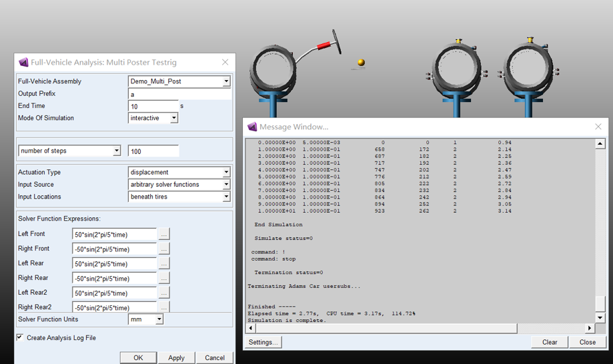Click Message Window scroll left arrow
This screenshot has width=613, height=364.
click(x=251, y=328)
